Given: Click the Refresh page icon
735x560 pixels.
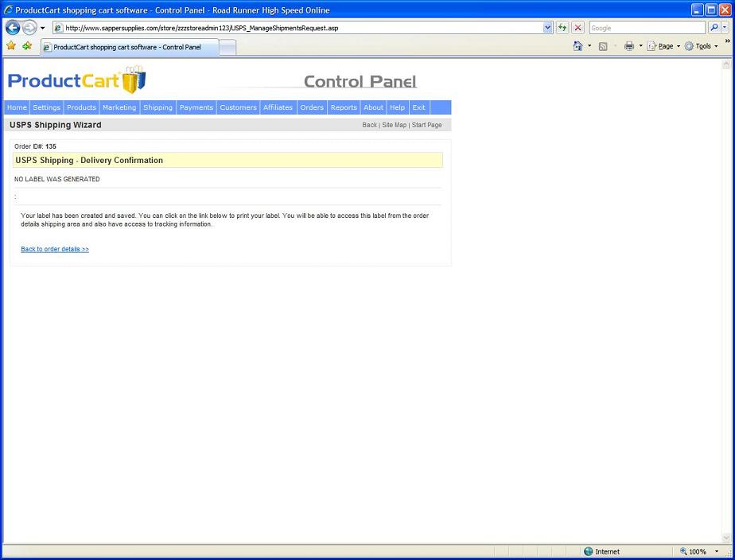Looking at the screenshot, I should 562,28.
